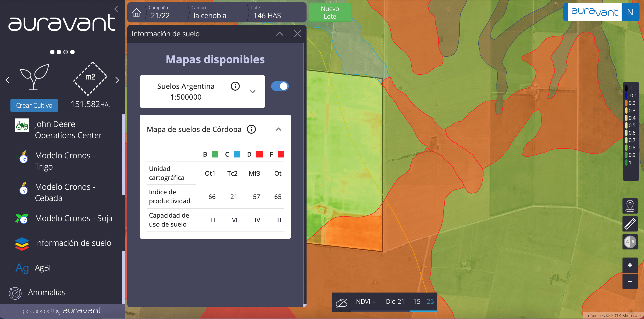Click the Anomalías radar icon
This screenshot has width=644, height=319.
tap(15, 293)
